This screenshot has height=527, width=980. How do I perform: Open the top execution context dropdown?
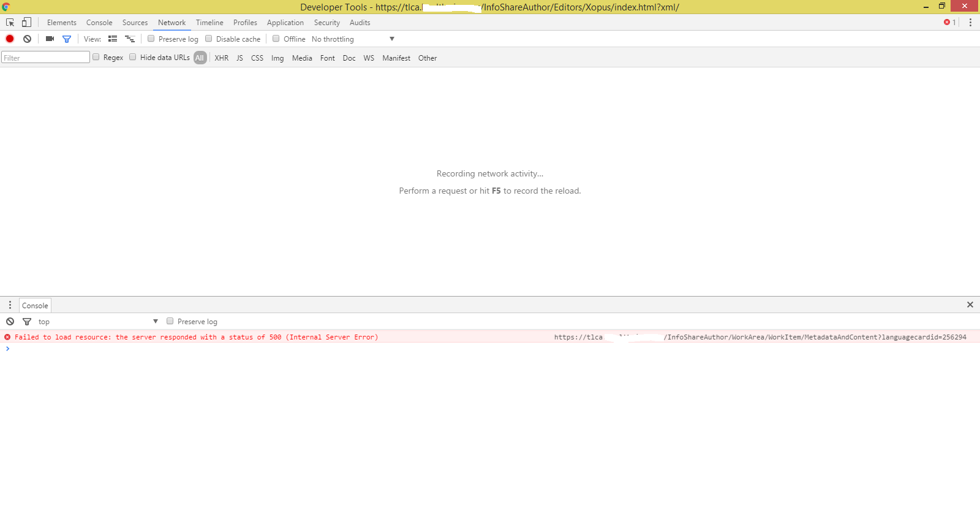click(x=98, y=322)
